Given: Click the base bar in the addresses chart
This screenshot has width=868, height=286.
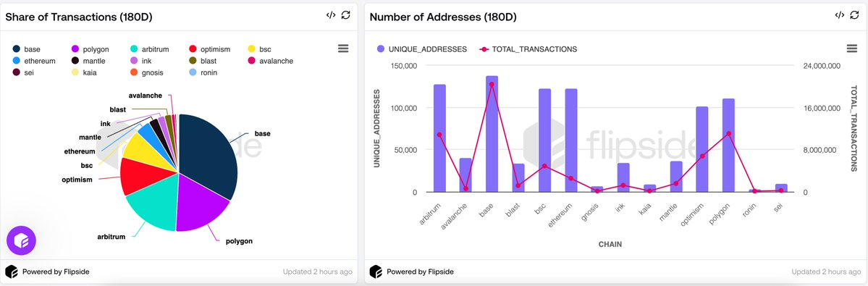Looking at the screenshot, I should pos(492,134).
